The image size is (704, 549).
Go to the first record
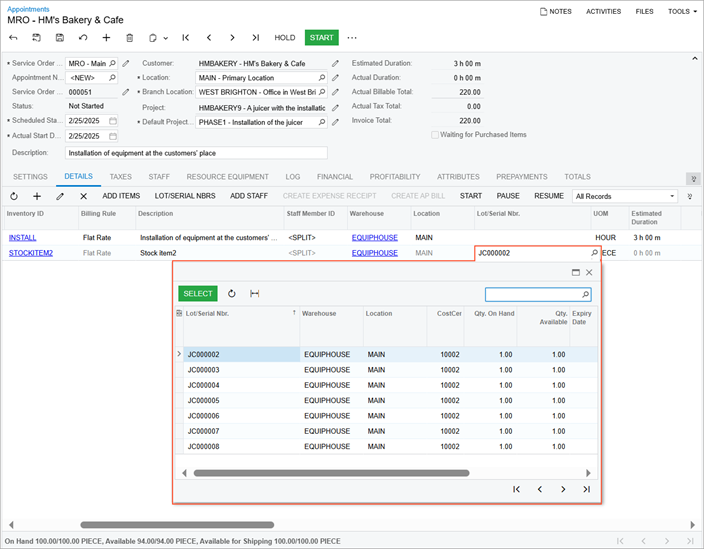(x=185, y=38)
